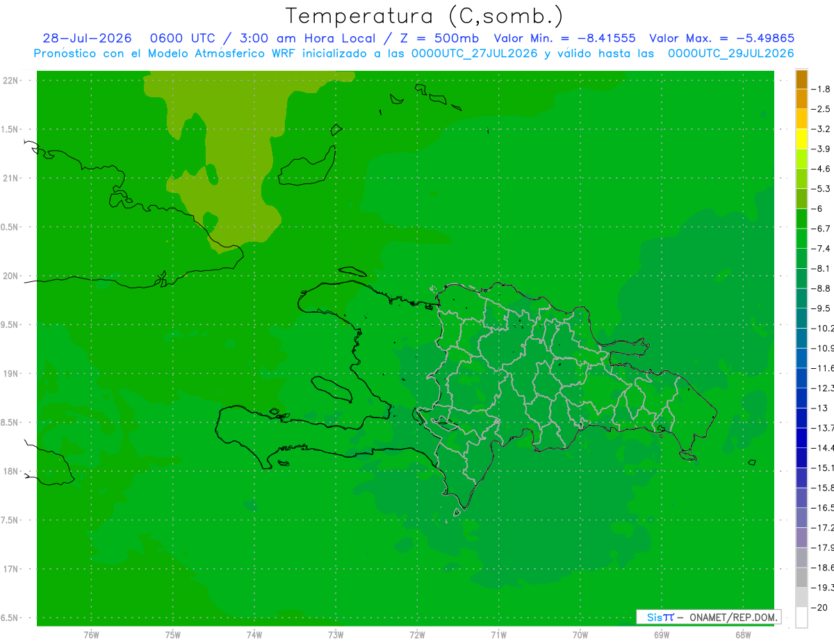
Task: Pick the white swatch at the colorbar bottom
Action: click(x=801, y=618)
